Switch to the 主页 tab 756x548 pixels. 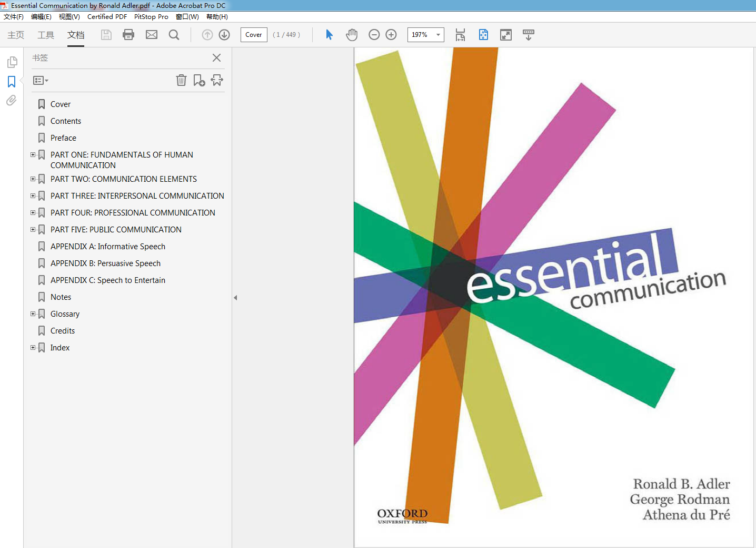[16, 35]
